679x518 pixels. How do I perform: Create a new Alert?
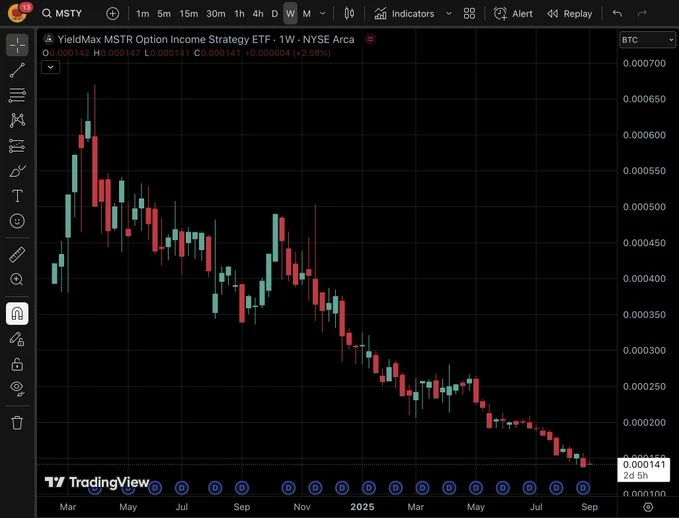point(513,14)
